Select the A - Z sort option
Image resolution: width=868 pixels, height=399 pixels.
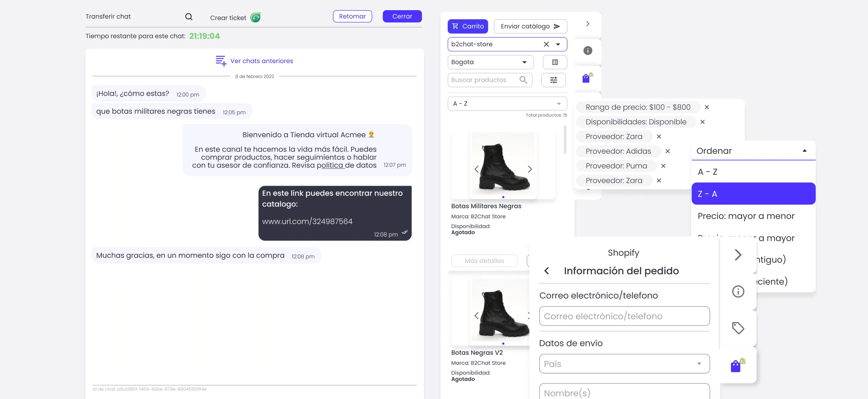707,172
